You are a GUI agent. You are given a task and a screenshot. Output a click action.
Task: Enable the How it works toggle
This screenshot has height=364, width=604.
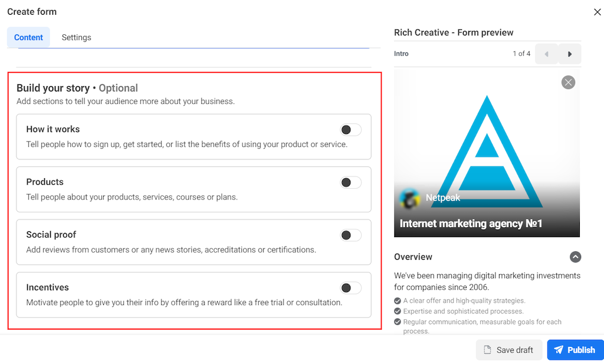[x=350, y=130]
